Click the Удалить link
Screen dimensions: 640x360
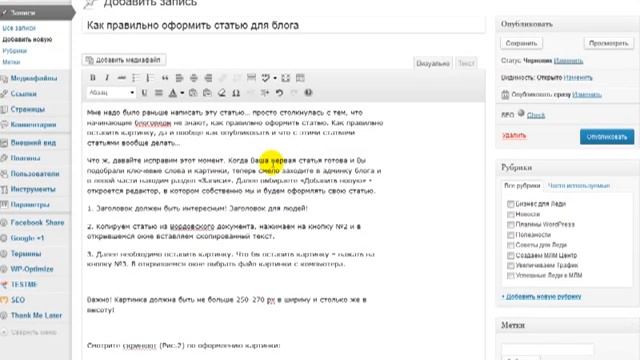pos(514,136)
